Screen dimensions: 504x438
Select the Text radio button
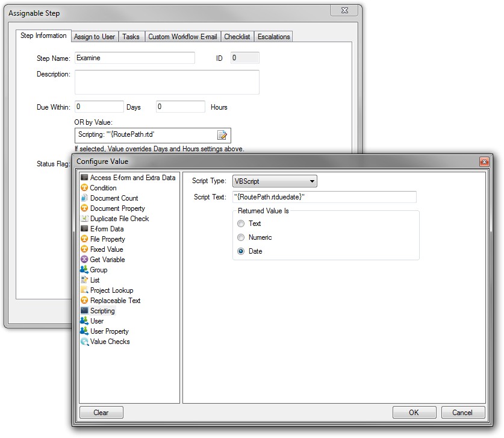[x=241, y=224]
